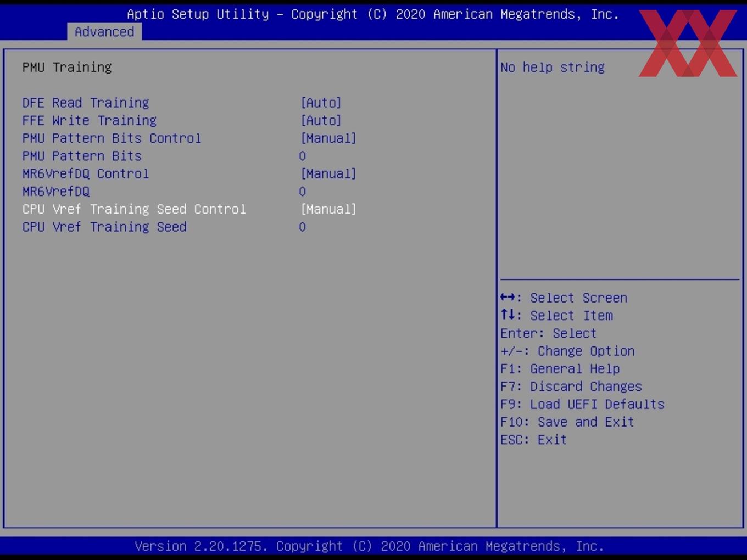Screen dimensions: 747x560
Task: Select the FFE Write Training setting
Action: point(90,120)
